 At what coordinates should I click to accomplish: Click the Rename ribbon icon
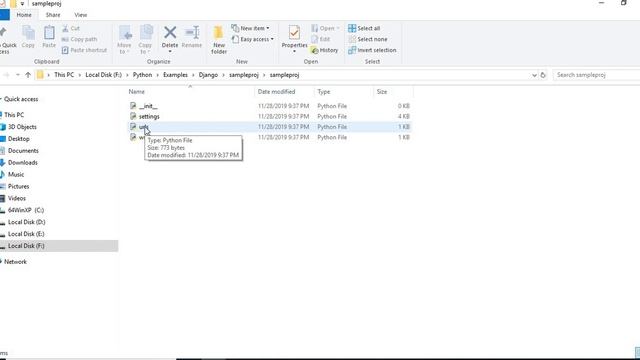[192, 37]
